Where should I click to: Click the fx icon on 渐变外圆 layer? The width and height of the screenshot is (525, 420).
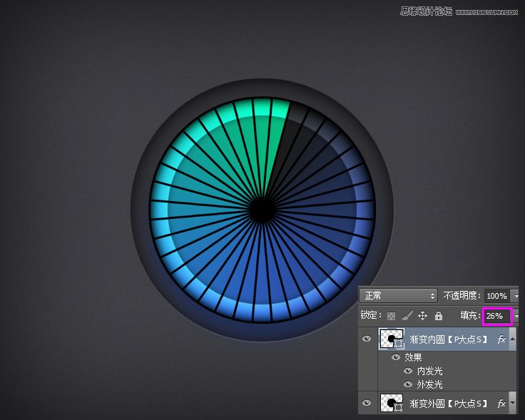[x=501, y=404]
